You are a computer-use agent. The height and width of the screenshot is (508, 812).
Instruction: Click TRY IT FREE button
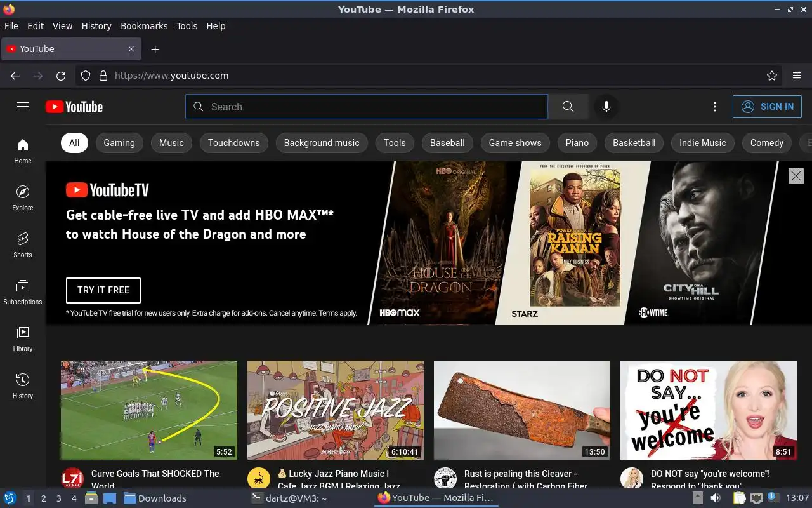click(x=103, y=290)
